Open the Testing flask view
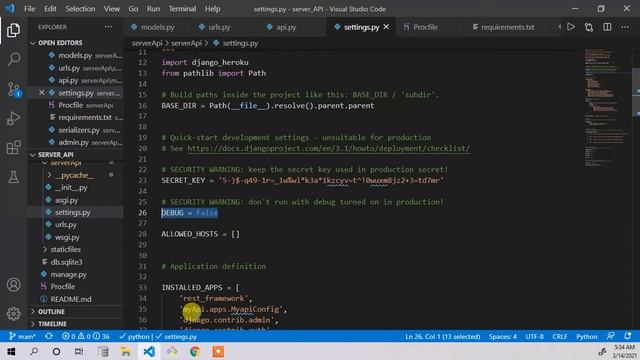Viewport: 640px width, 360px height. click(x=13, y=177)
